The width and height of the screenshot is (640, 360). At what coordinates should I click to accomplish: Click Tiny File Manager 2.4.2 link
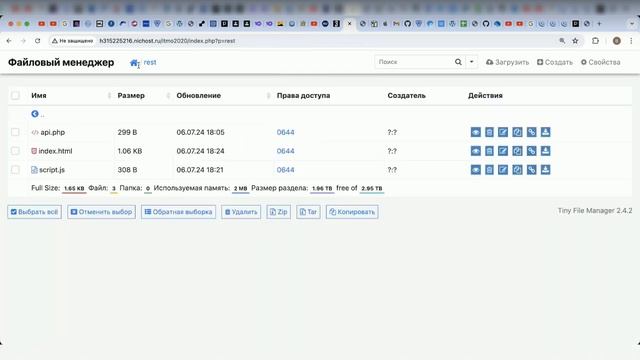click(595, 211)
